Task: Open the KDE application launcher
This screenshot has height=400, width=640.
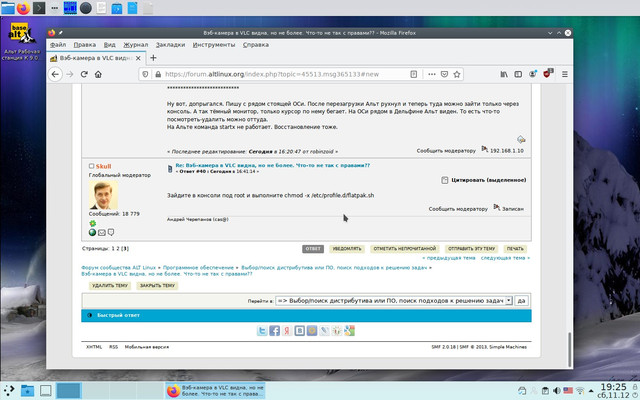Action: [x=9, y=390]
